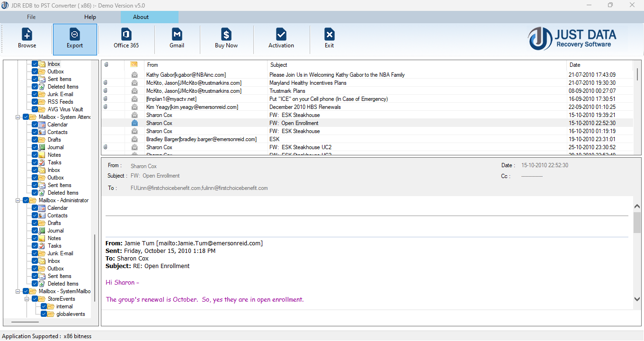Image resolution: width=644 pixels, height=341 pixels.
Task: Click the Office 365 export icon
Action: (x=125, y=39)
